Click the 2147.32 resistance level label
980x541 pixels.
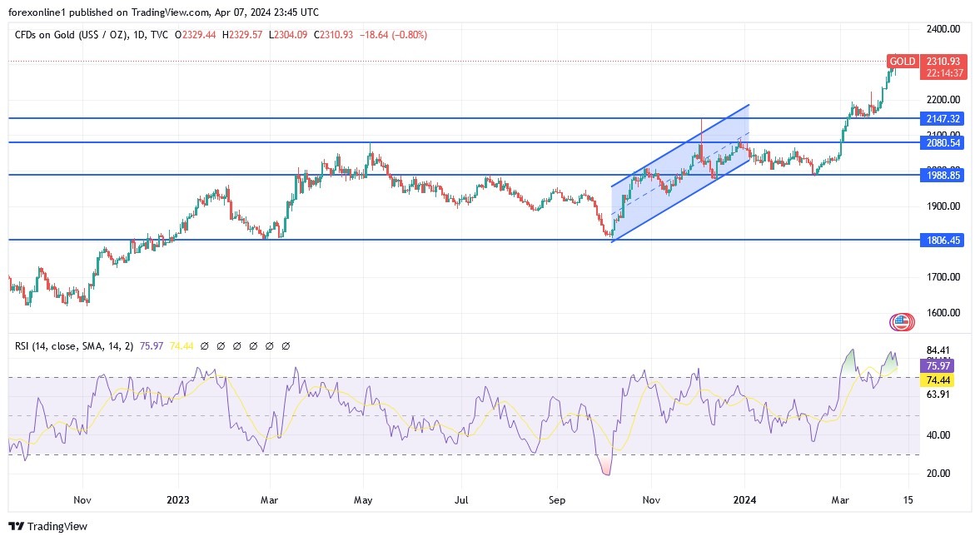942,119
